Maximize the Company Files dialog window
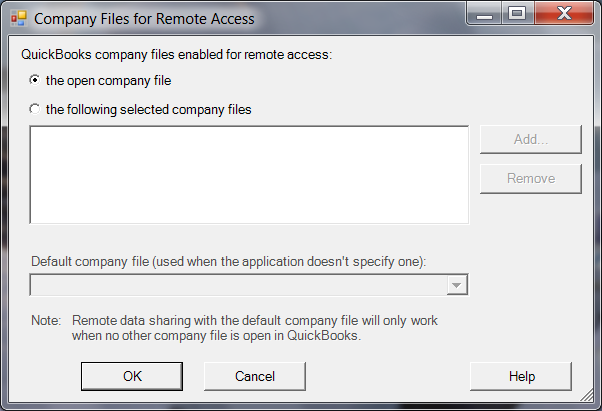The width and height of the screenshot is (602, 411). click(x=516, y=14)
